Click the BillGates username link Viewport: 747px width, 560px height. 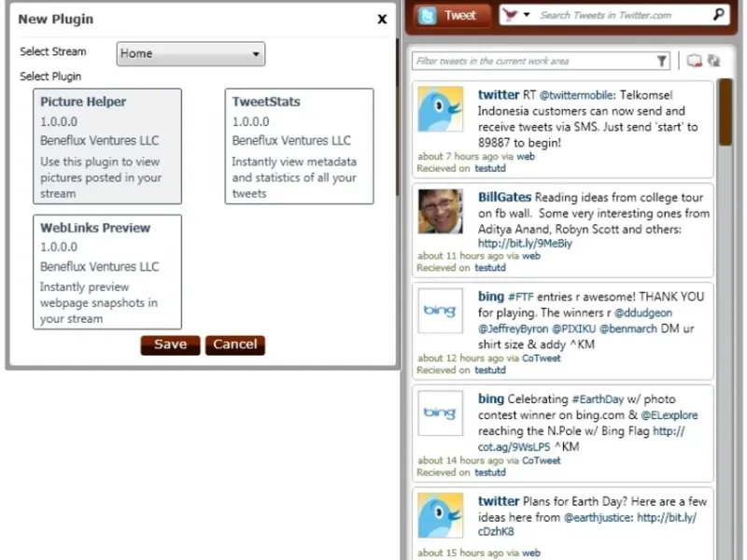[x=504, y=197]
